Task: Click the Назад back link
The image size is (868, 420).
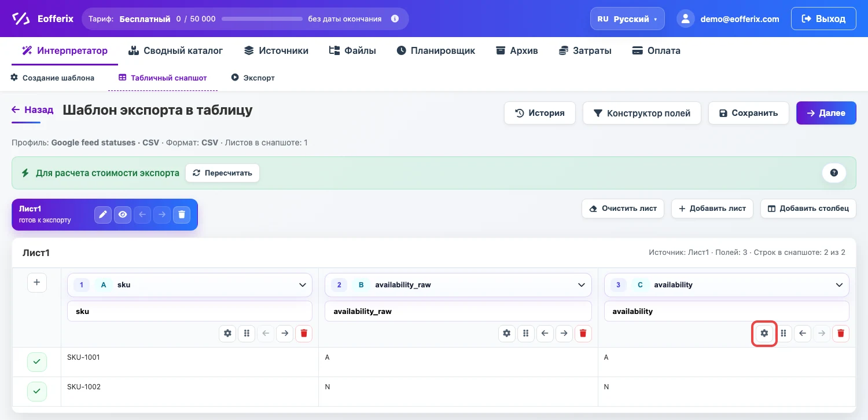Action: click(x=32, y=109)
